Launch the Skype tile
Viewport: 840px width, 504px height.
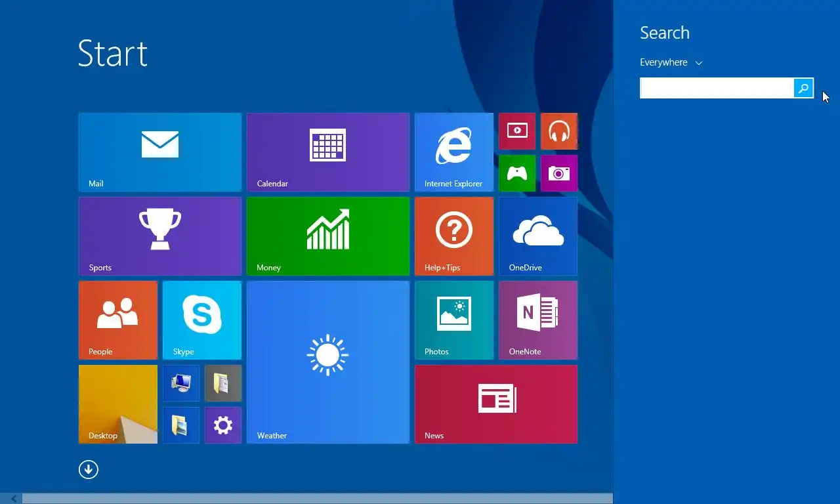202,320
